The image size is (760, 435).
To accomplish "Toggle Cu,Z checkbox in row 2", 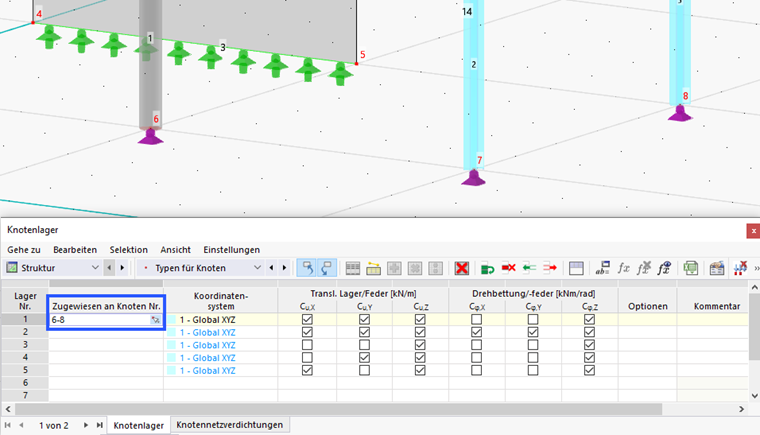I will [x=420, y=332].
